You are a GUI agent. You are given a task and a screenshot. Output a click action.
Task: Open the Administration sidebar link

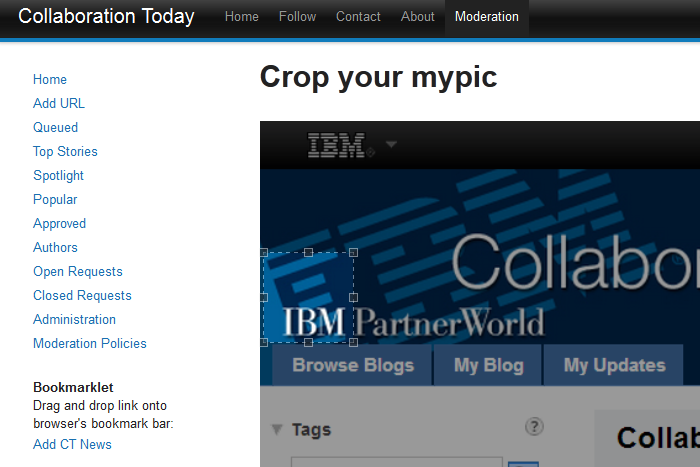point(75,319)
